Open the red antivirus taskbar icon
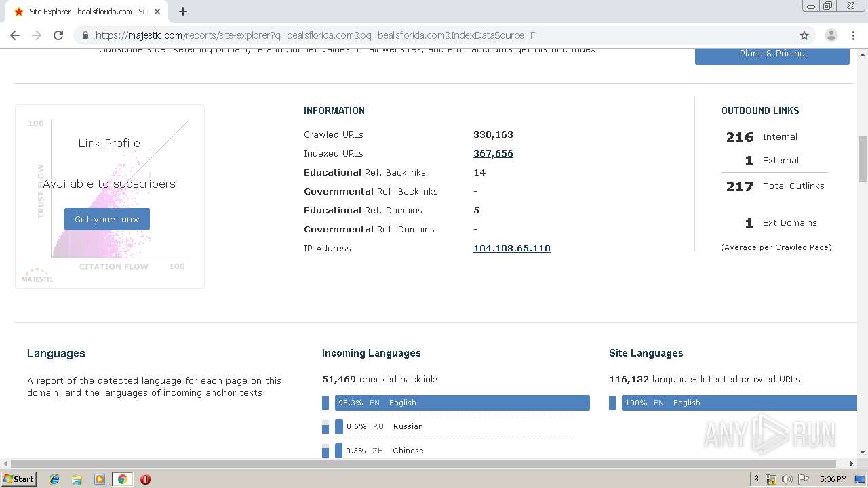 point(145,479)
